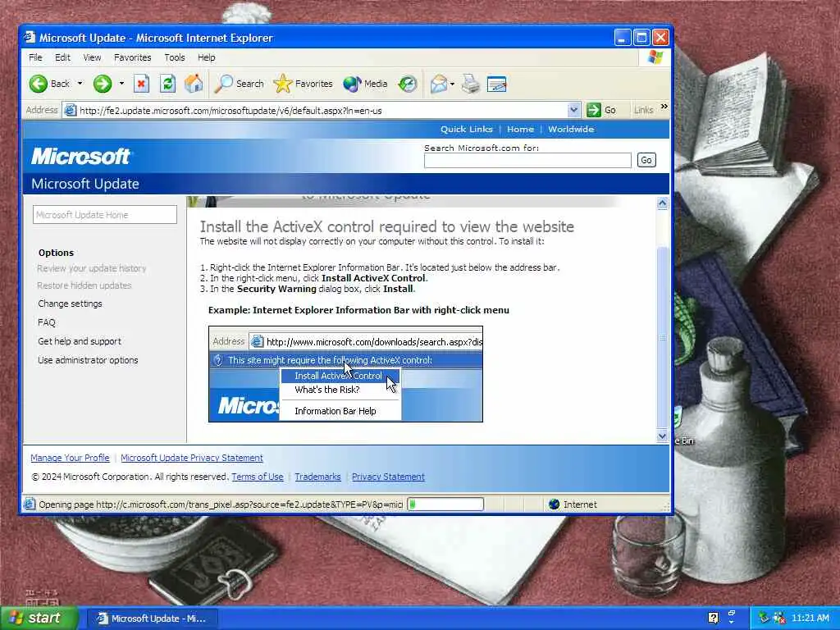This screenshot has height=630, width=840.
Task: Open the Favorites menu
Action: [132, 57]
